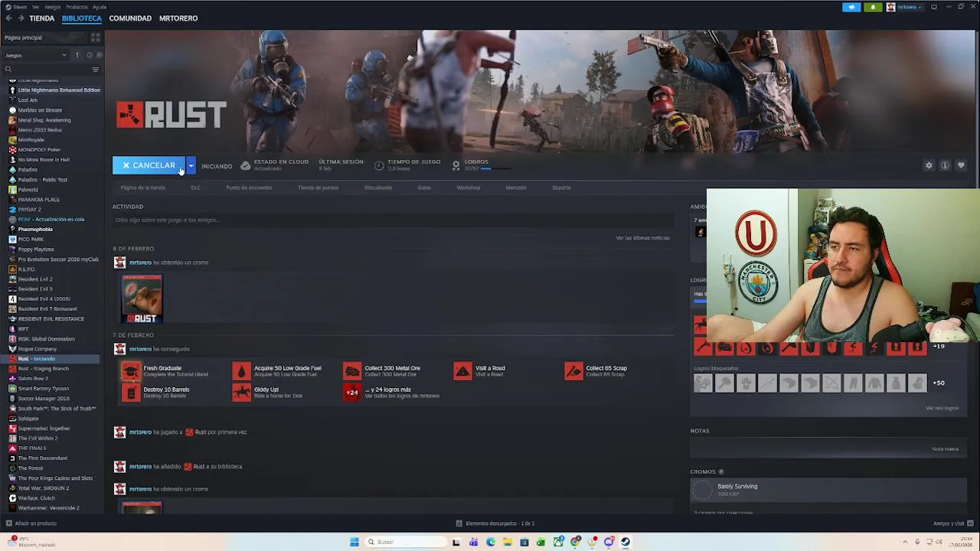Viewport: 980px width, 551px height.
Task: Open the Workshop tab for Rust
Action: [x=469, y=187]
